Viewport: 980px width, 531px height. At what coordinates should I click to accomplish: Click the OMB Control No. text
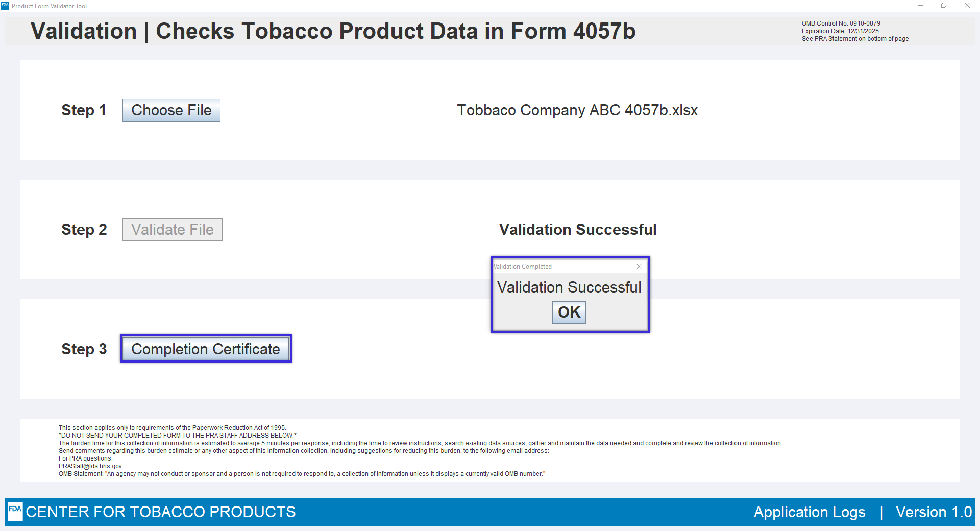coord(841,23)
